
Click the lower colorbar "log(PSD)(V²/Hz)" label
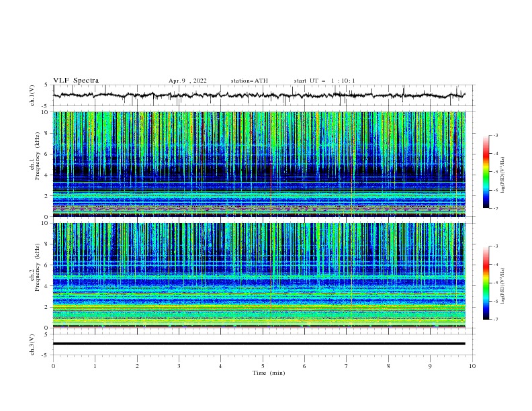point(502,286)
